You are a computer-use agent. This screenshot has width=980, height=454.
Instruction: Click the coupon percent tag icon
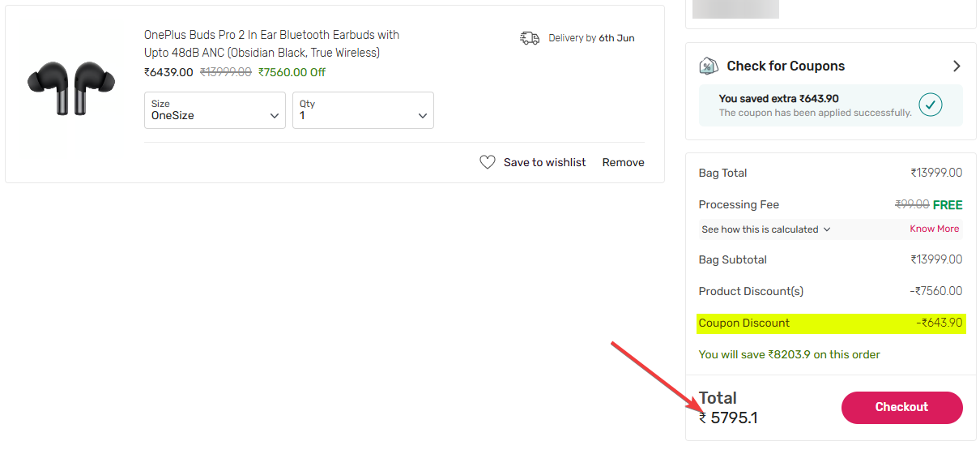coord(708,66)
